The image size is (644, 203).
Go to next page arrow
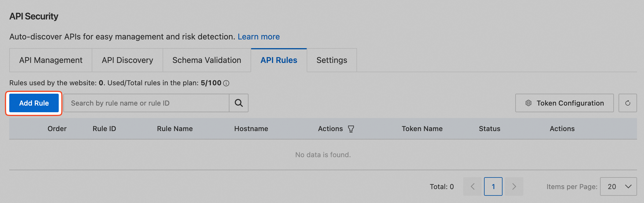click(514, 186)
